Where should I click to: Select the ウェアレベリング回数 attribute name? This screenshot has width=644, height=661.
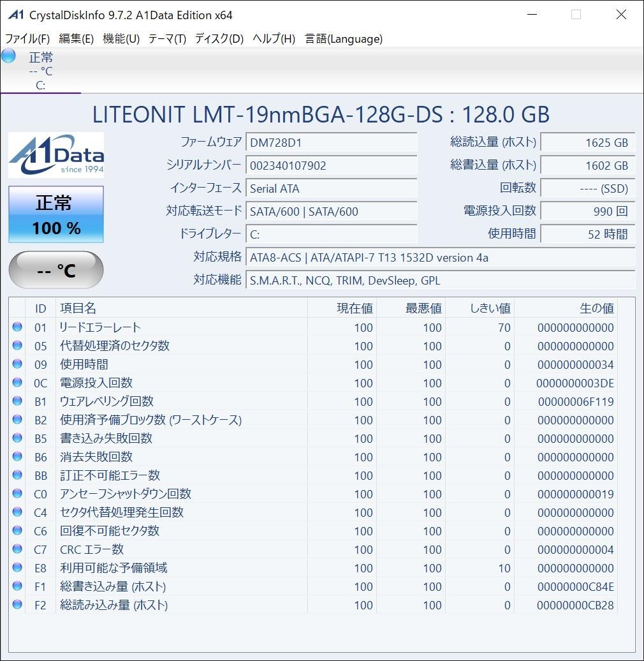[106, 401]
